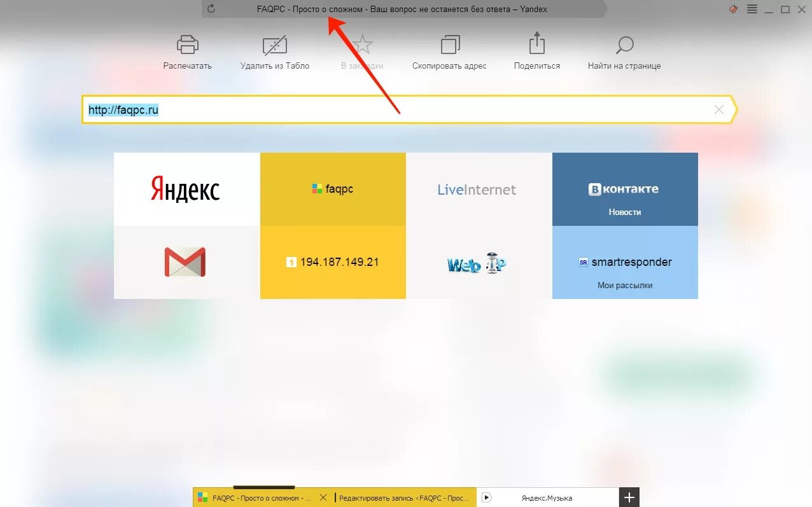Screen dimensions: 812x507
Task: Open the Web IP tile
Action: [x=479, y=262]
